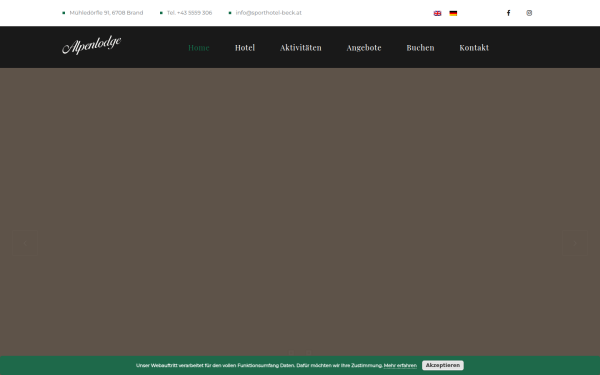Open the Hotel menu

[x=245, y=47]
